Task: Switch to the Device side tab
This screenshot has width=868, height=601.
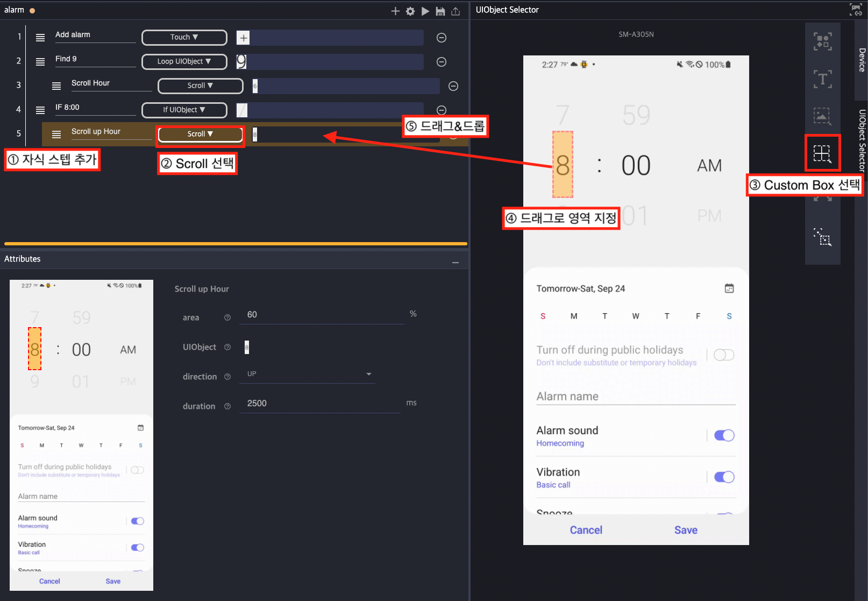Action: (x=862, y=60)
